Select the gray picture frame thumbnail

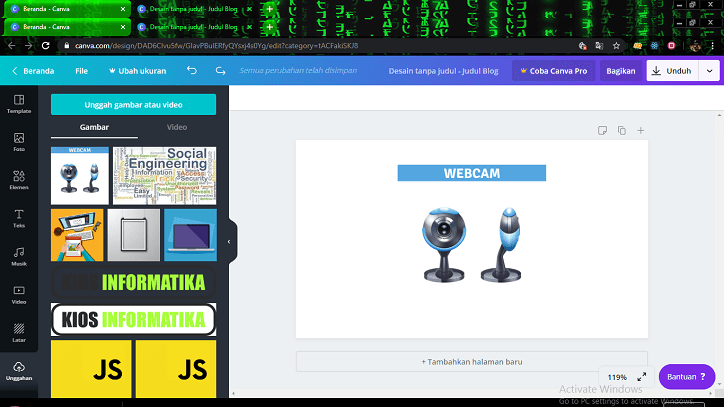[x=134, y=235]
